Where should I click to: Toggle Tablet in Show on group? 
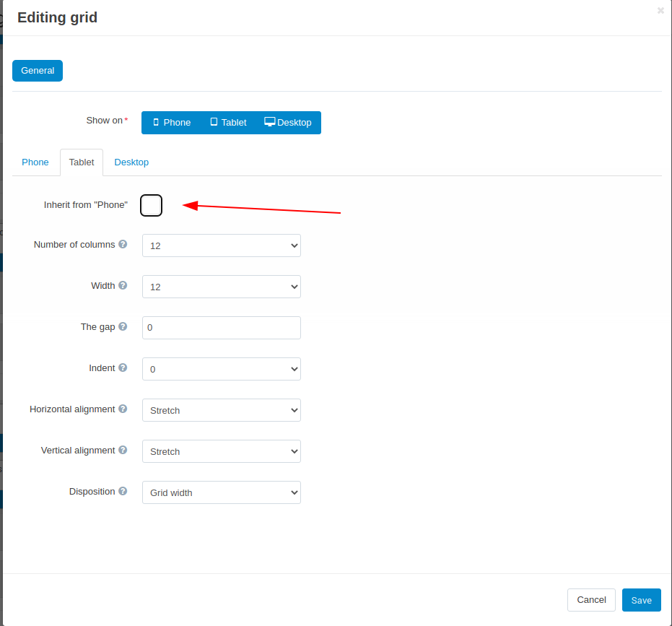(228, 123)
